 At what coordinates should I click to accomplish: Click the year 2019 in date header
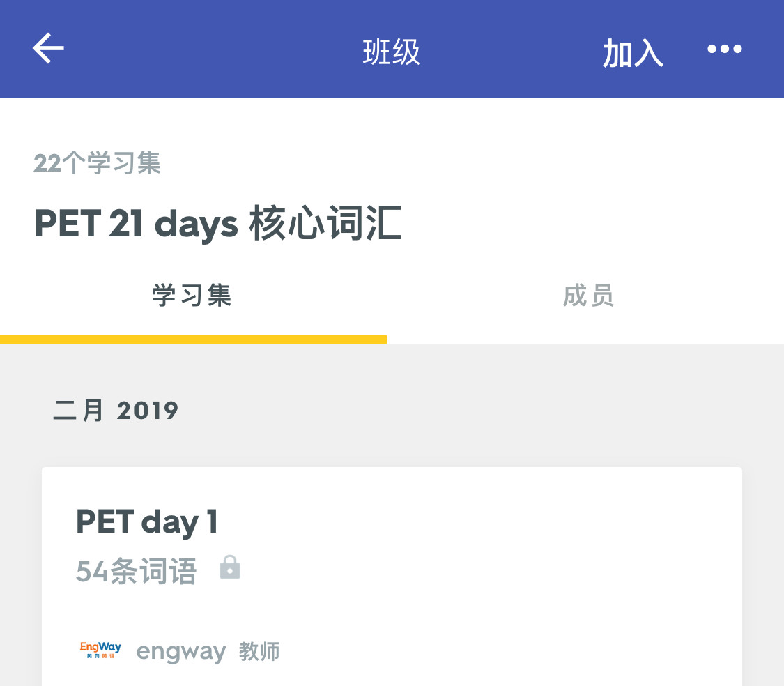coord(148,411)
